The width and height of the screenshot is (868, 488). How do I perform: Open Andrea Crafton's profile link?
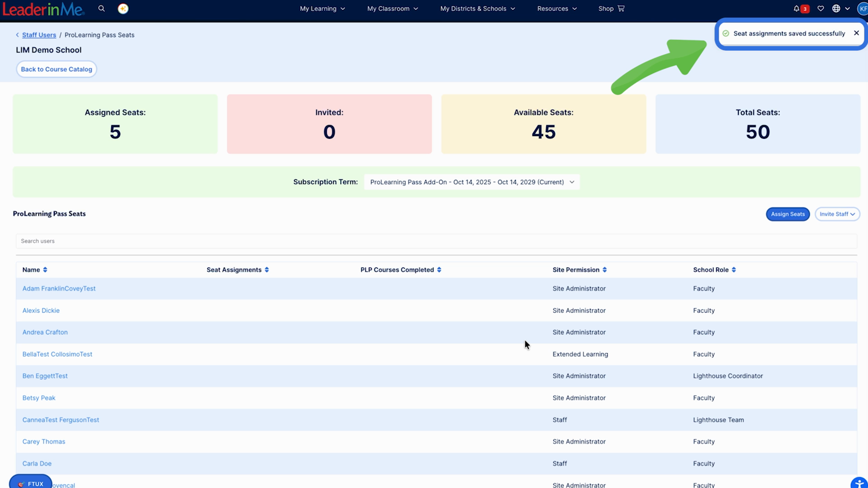click(45, 332)
